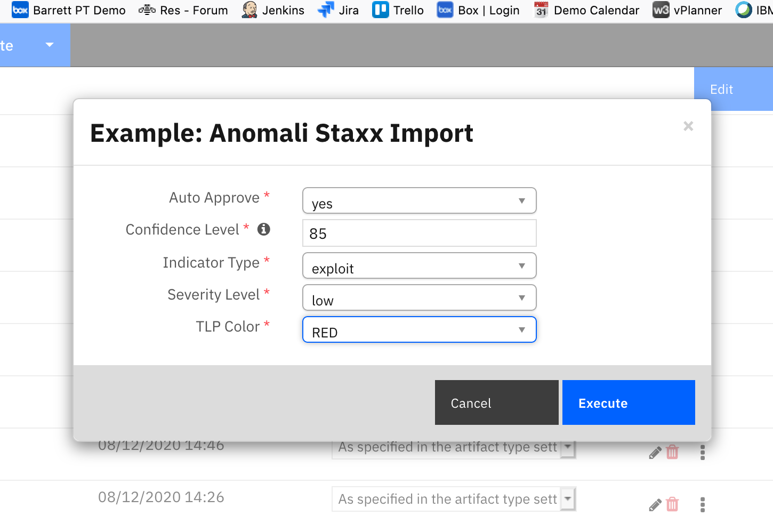
Task: Click the Execute button
Action: [629, 402]
